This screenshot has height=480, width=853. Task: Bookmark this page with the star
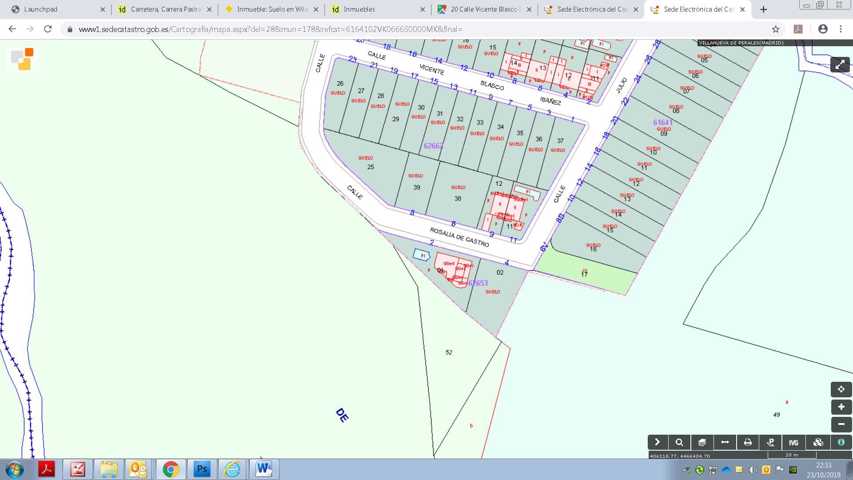[775, 29]
